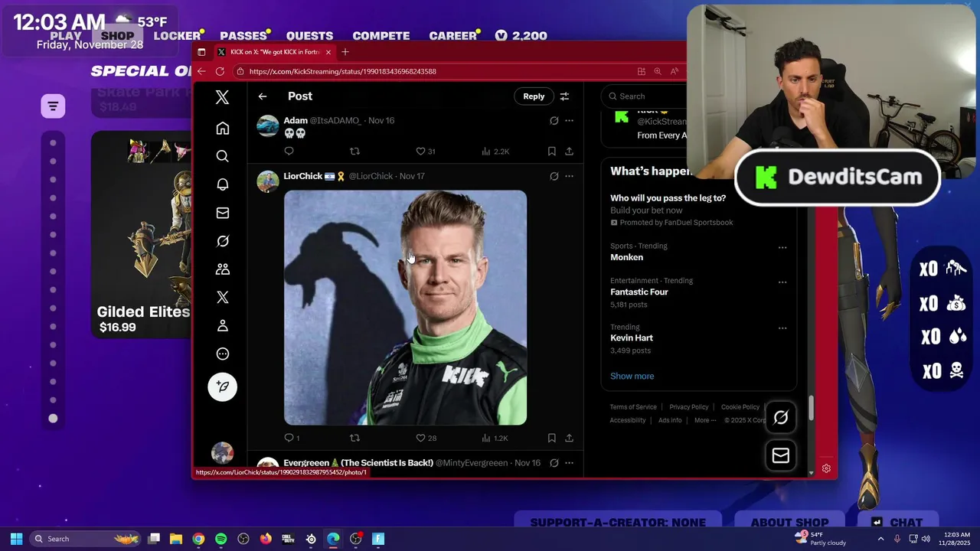Open options for Kevin Hart trending item
Viewport: 980px width, 551px height.
click(782, 328)
